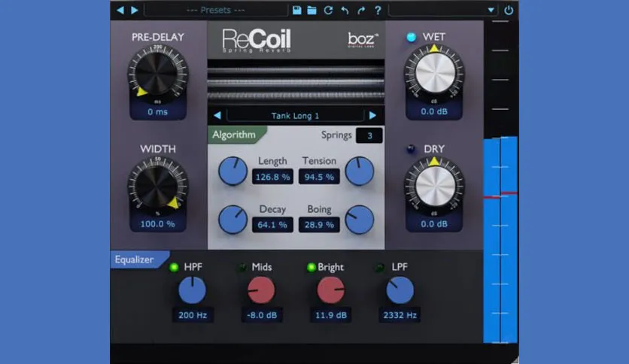
Task: Click the Dry level knob
Action: tap(434, 186)
